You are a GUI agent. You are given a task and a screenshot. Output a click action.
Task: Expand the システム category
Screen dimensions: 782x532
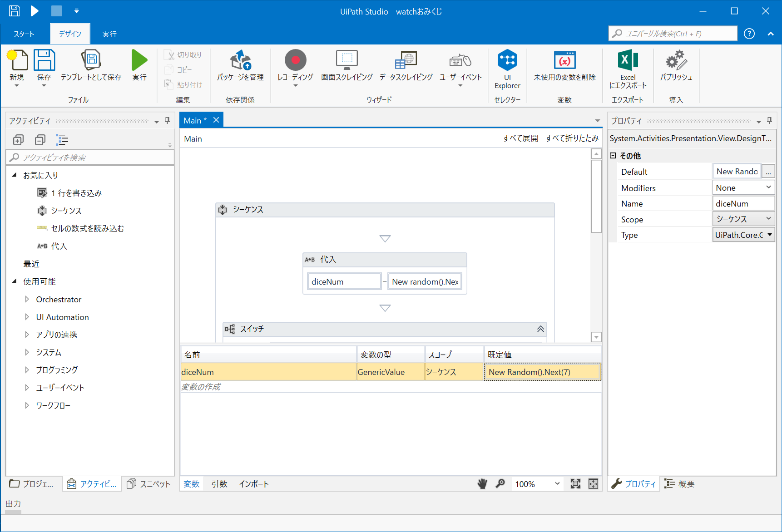(27, 352)
